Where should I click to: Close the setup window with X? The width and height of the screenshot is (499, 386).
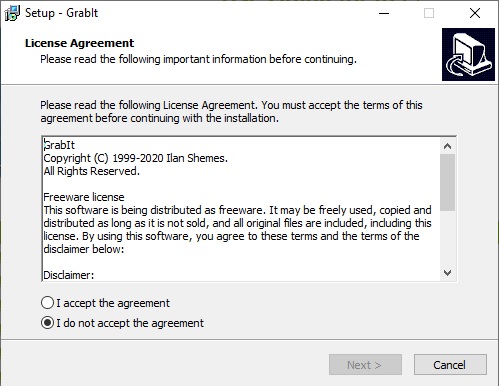[x=475, y=13]
